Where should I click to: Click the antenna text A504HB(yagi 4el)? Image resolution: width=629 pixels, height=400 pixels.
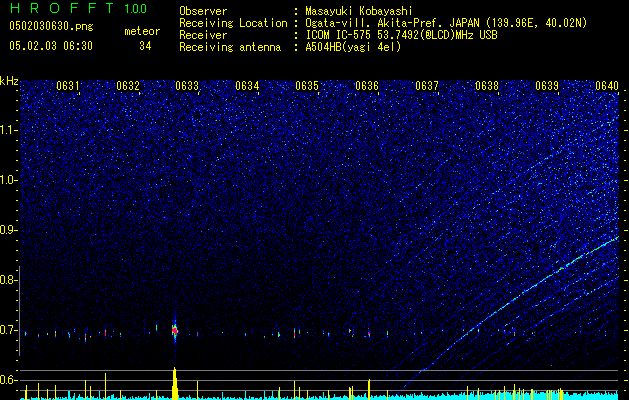click(353, 47)
